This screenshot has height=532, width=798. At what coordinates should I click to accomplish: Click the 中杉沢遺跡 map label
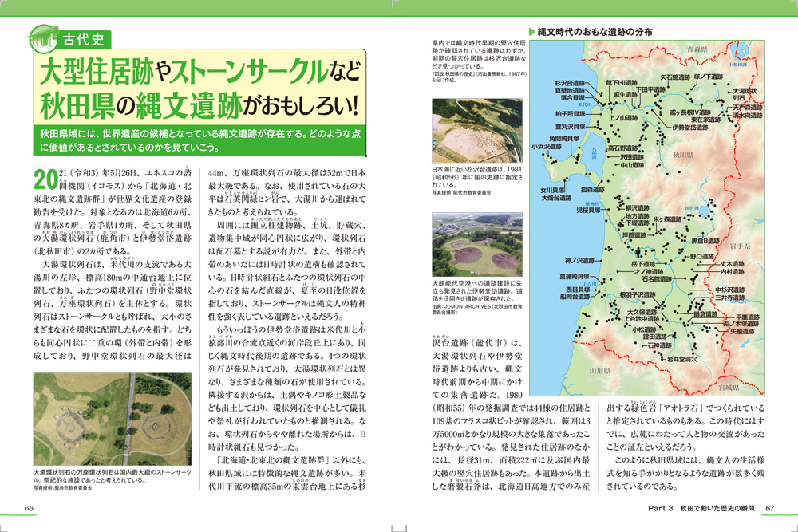tap(730, 290)
